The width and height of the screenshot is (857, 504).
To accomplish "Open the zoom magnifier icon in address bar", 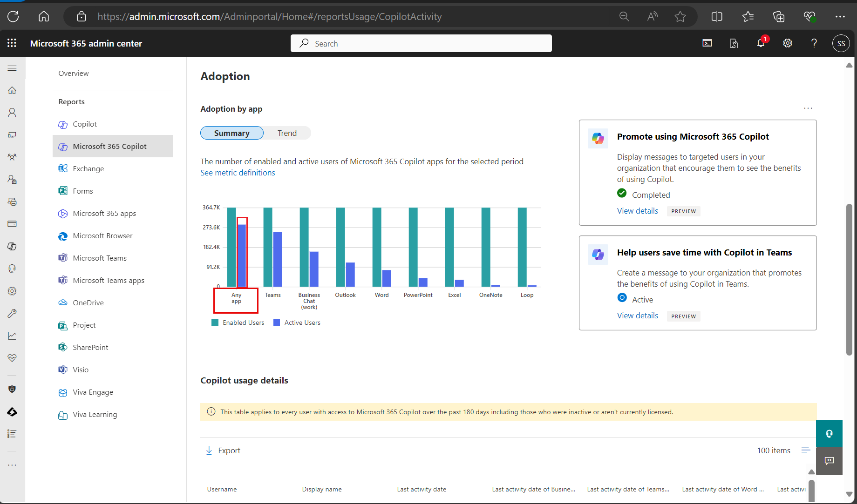I will pos(624,17).
